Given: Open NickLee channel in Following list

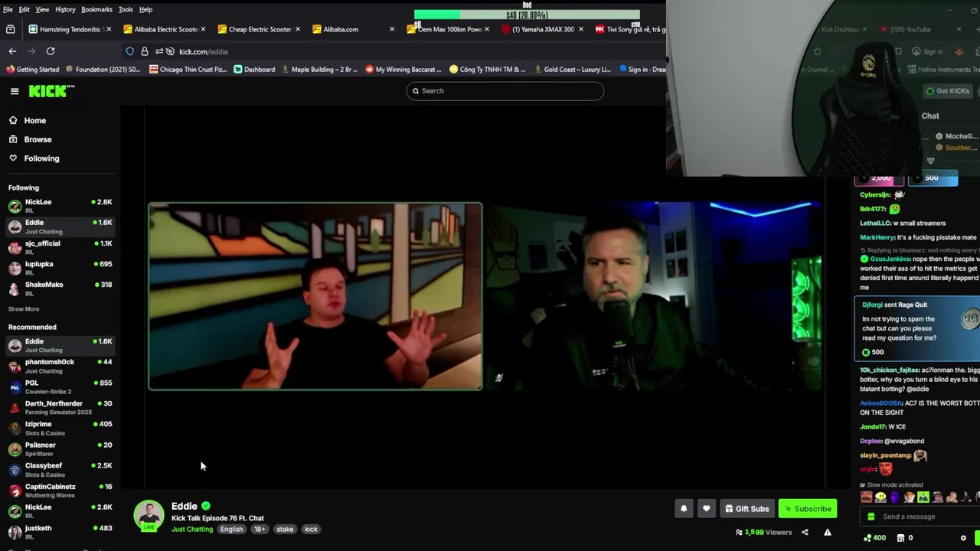Looking at the screenshot, I should 60,206.
